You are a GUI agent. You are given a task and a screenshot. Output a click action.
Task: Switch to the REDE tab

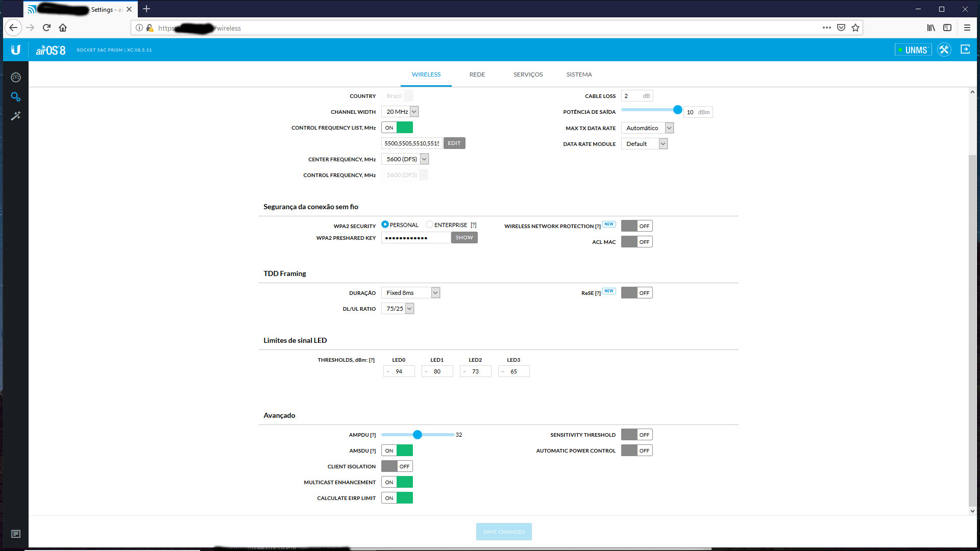[477, 74]
